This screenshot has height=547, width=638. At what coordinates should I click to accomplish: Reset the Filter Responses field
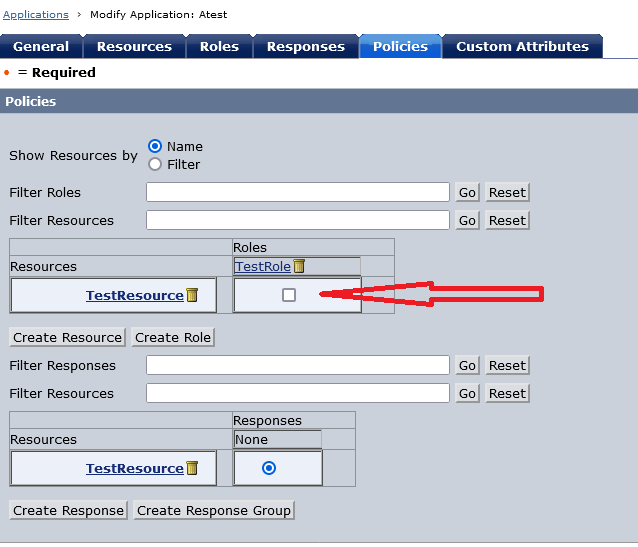coord(507,365)
